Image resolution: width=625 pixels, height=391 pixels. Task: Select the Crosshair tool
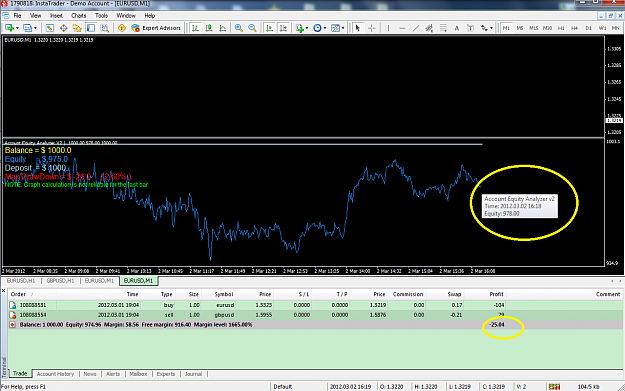371,28
